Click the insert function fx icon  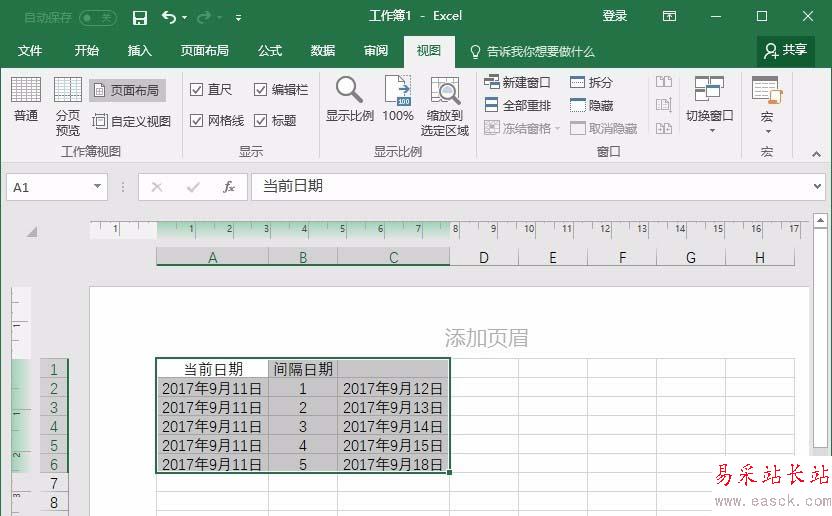pos(229,187)
